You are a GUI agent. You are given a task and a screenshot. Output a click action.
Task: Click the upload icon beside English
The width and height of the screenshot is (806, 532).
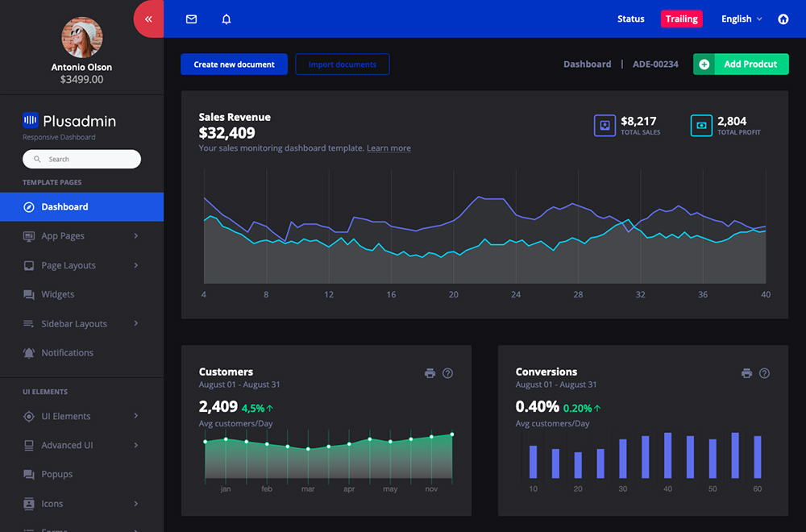(x=783, y=19)
